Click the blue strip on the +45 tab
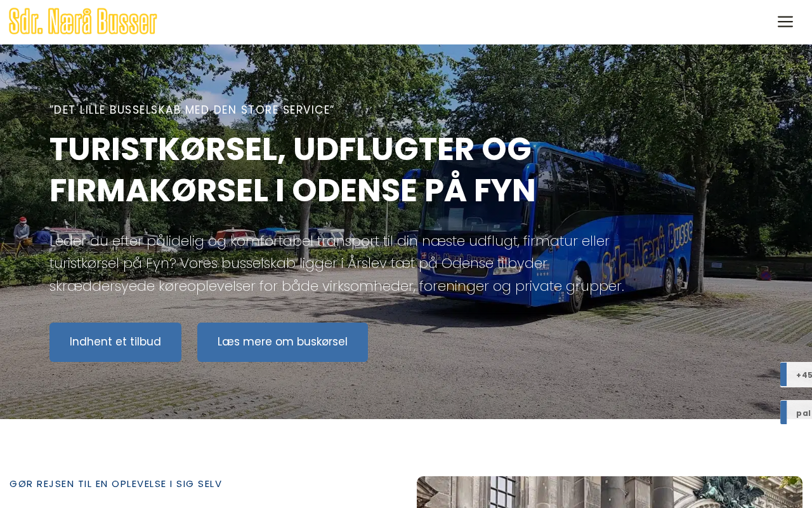812x508 pixels. (x=783, y=375)
